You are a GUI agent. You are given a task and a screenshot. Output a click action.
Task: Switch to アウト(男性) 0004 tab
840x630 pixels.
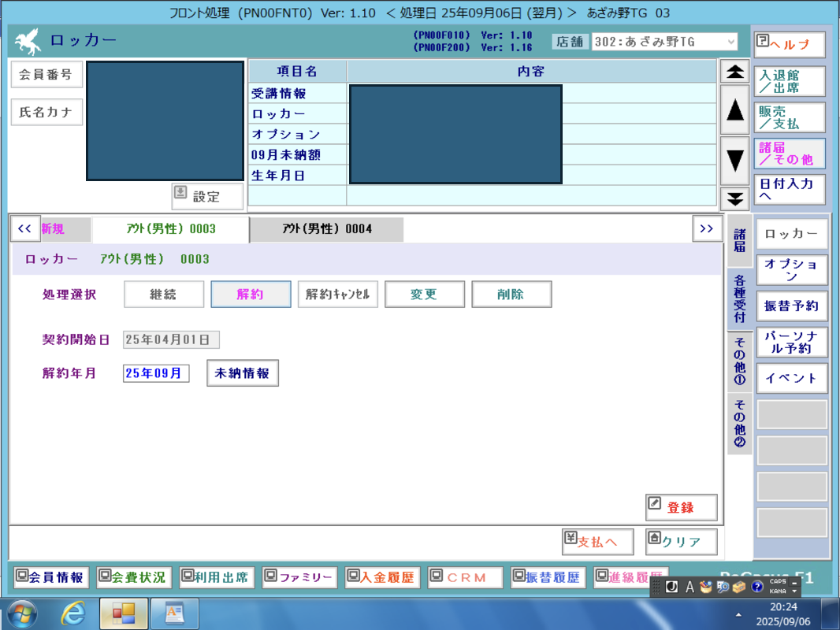tap(327, 229)
